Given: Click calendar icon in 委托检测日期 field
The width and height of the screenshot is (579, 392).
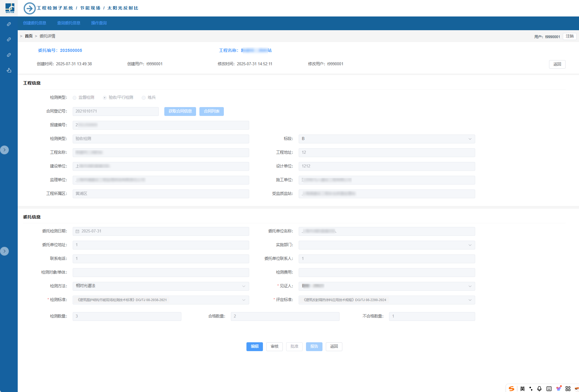Looking at the screenshot, I should pos(77,232).
